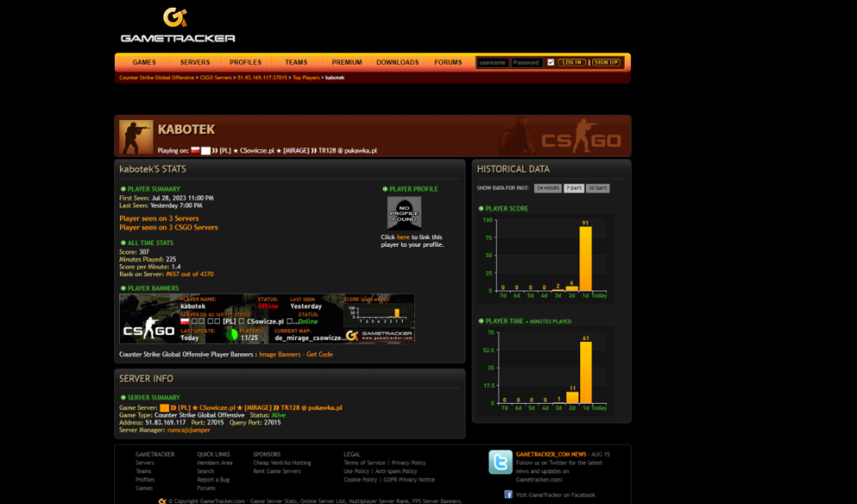857x504 pixels.
Task: Open 'Forums' under Quick Links in the footer
Action: pyautogui.click(x=206, y=489)
